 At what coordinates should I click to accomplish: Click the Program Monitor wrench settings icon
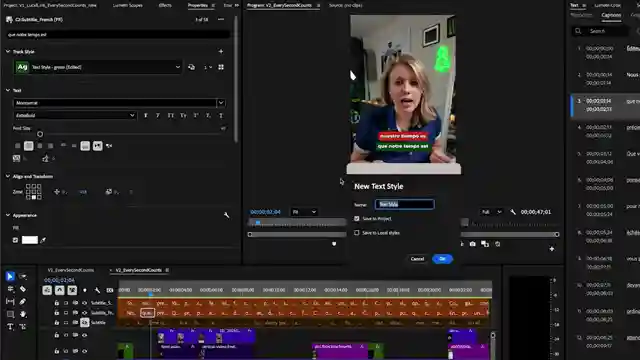pos(513,212)
